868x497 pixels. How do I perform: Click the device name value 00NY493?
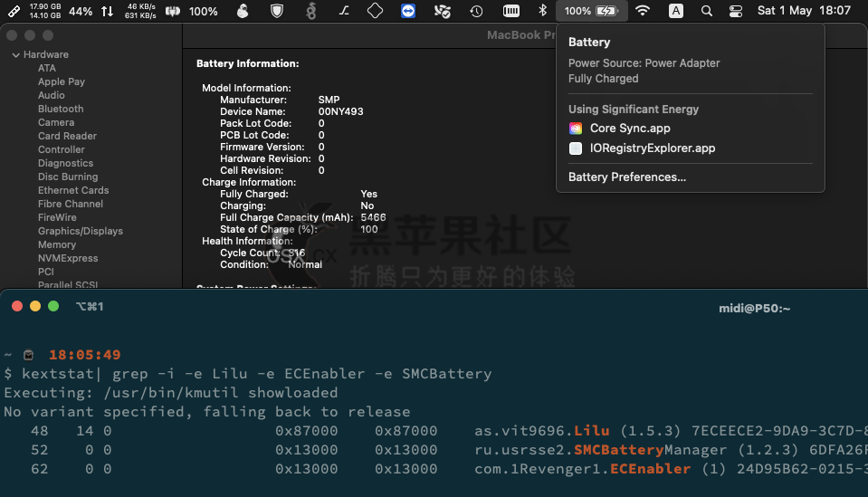pos(340,111)
